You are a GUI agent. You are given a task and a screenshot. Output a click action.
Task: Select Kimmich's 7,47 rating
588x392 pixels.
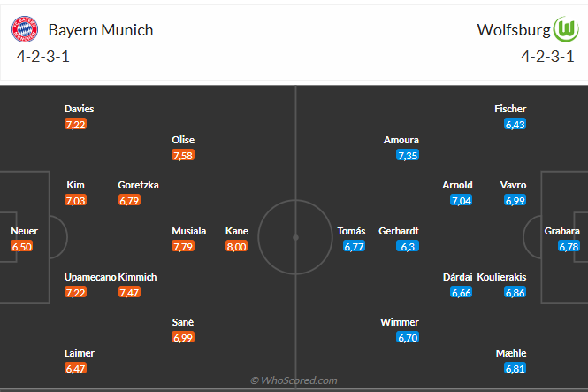[x=129, y=293]
